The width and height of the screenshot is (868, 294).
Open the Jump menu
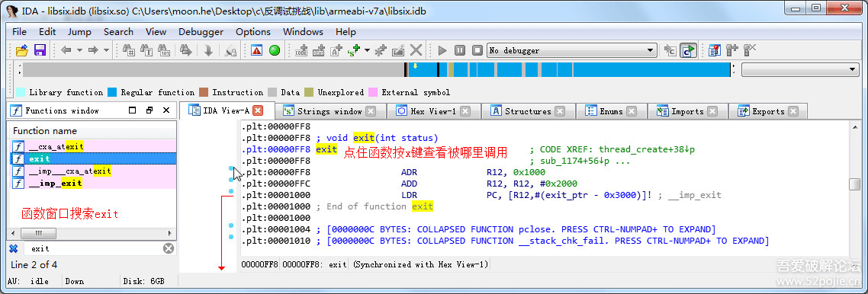pos(80,31)
